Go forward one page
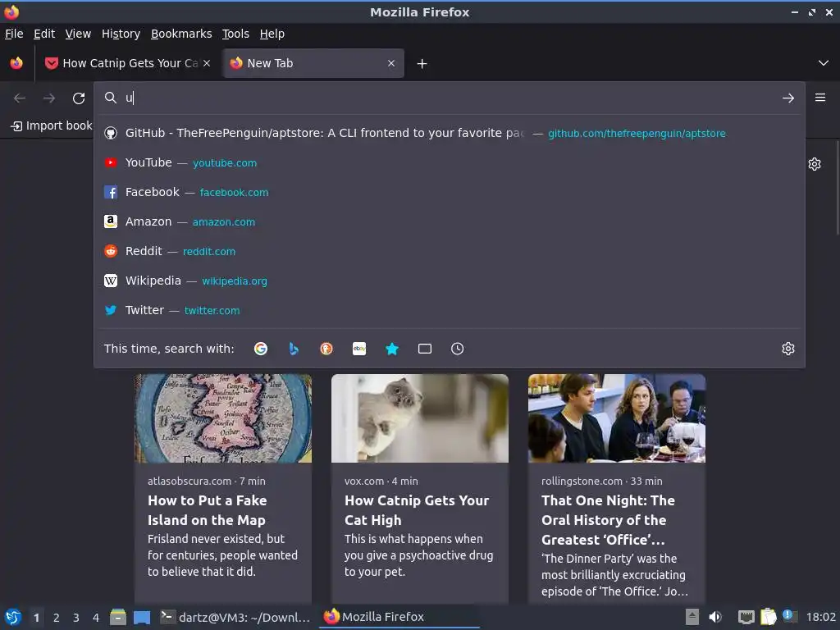This screenshot has width=840, height=630. (49, 98)
